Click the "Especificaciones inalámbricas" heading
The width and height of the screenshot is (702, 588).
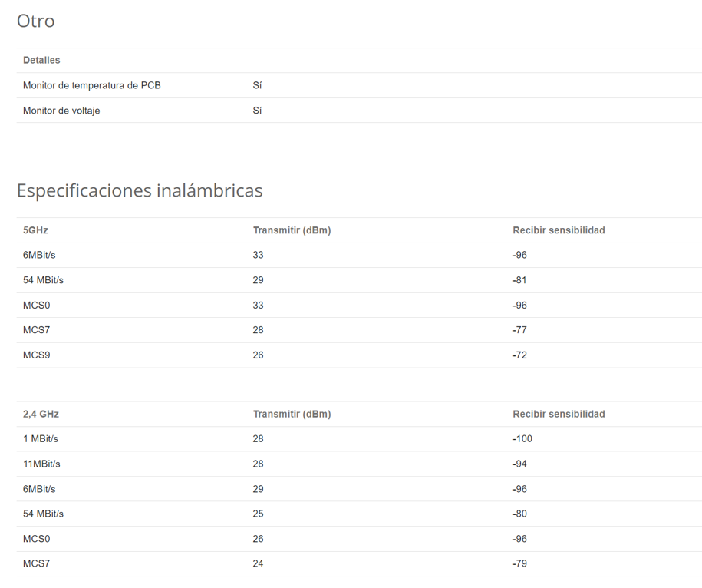[x=140, y=190]
